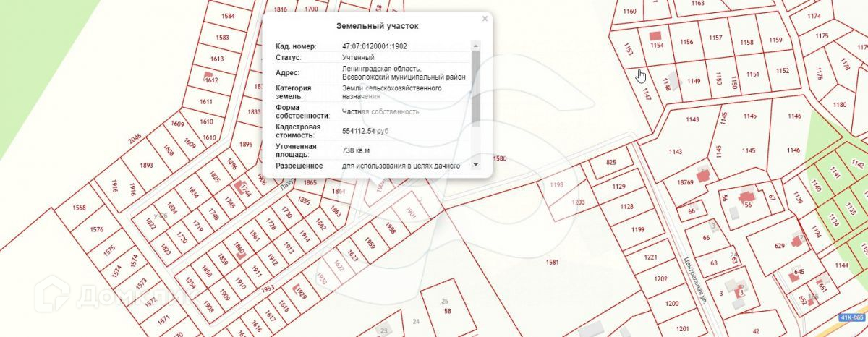
Task: Click the popup scrollbar down arrow
Action: [x=475, y=165]
